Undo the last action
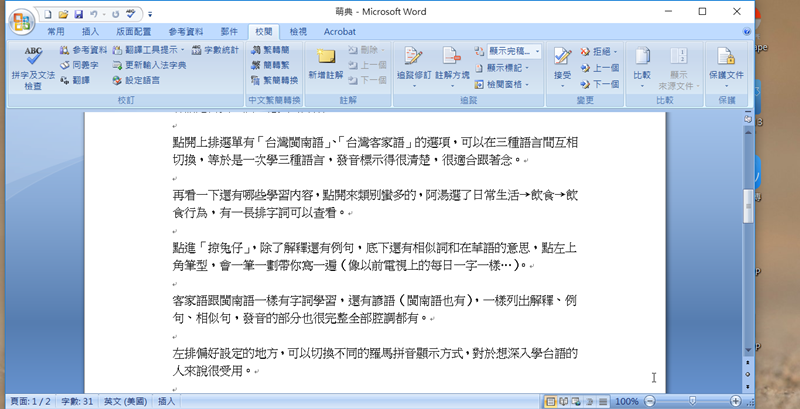This screenshot has width=800, height=409. click(93, 14)
